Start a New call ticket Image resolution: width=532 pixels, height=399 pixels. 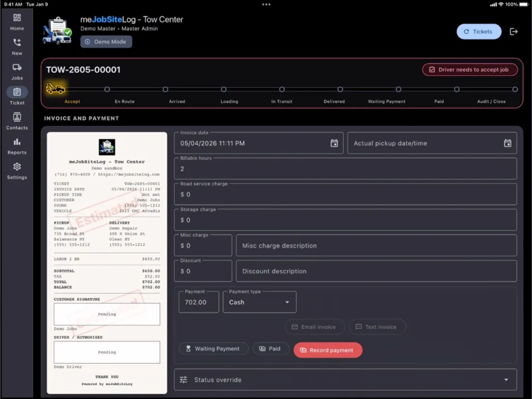coord(17,47)
